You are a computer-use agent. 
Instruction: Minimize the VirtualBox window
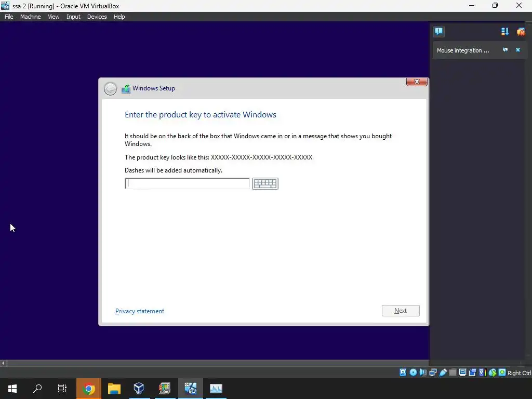[x=472, y=5]
